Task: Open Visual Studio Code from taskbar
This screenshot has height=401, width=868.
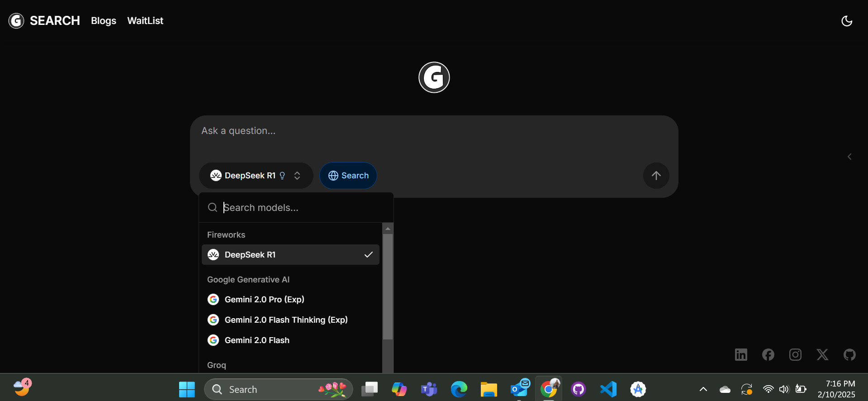Action: click(x=608, y=389)
